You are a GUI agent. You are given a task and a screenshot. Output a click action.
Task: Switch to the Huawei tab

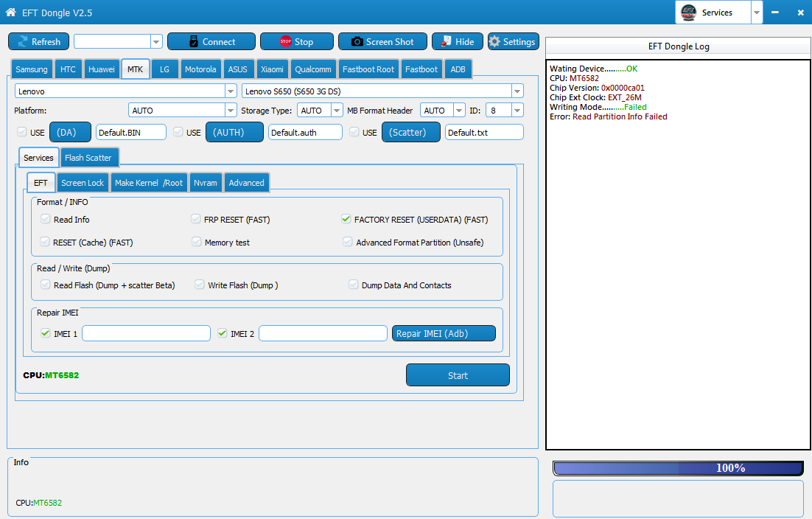(x=102, y=69)
